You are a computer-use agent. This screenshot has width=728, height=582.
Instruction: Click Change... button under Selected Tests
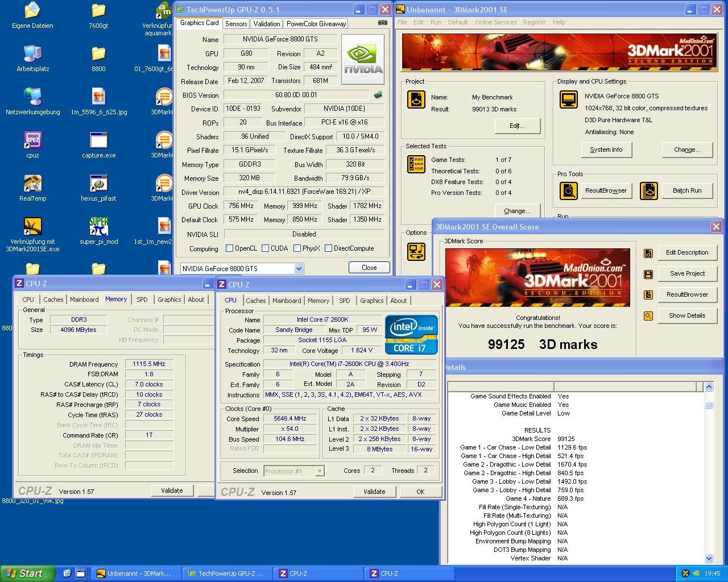point(516,211)
